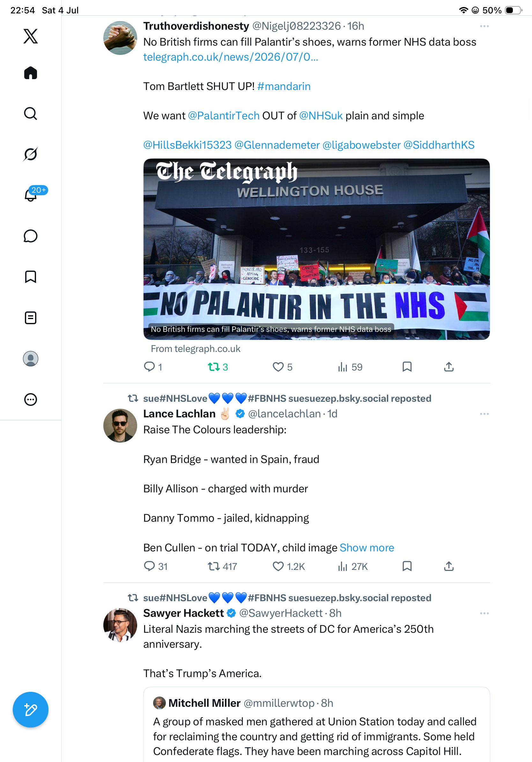Open the #mandarin hashtag
The height and width of the screenshot is (762, 532).
284,86
